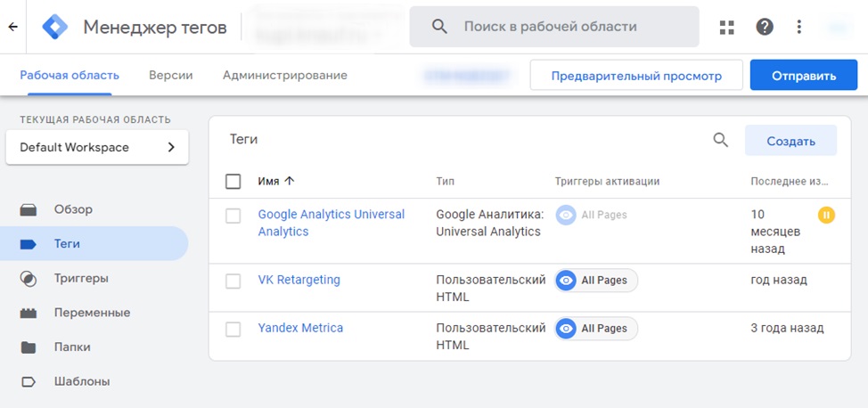Click Пользовательский HTML in VK Retargeting row
This screenshot has height=408, width=868.
[491, 289]
